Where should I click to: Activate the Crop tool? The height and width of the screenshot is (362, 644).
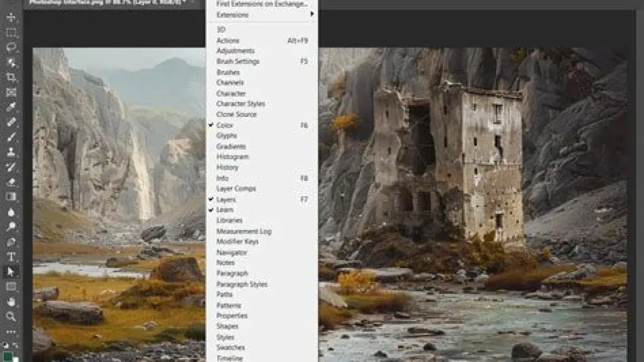coord(11,77)
